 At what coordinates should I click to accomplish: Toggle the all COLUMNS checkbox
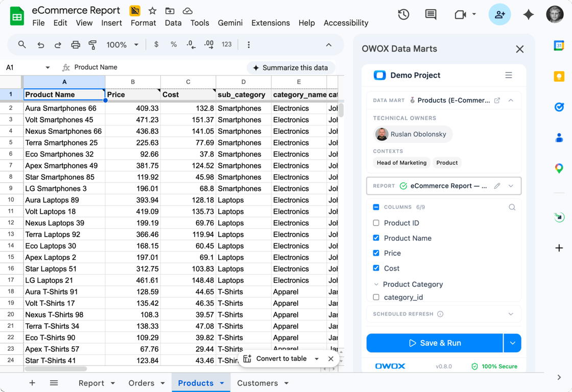point(376,207)
